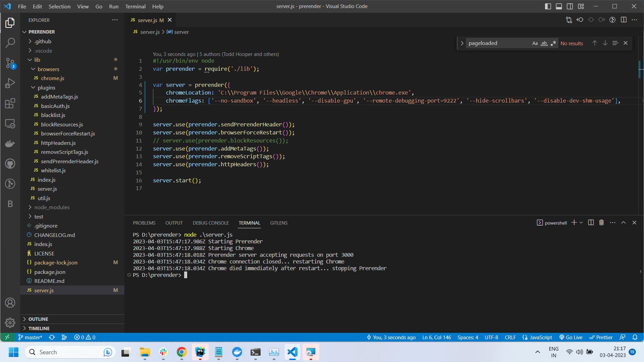Viewport: 644px width, 362px height.
Task: Split the editor to the right
Action: (624, 20)
